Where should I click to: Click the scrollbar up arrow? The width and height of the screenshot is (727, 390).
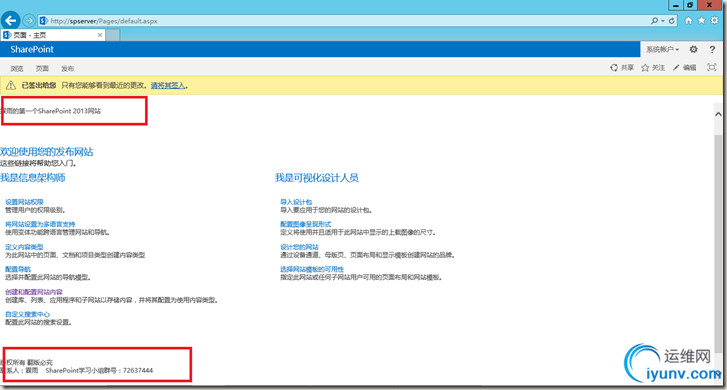click(x=718, y=114)
